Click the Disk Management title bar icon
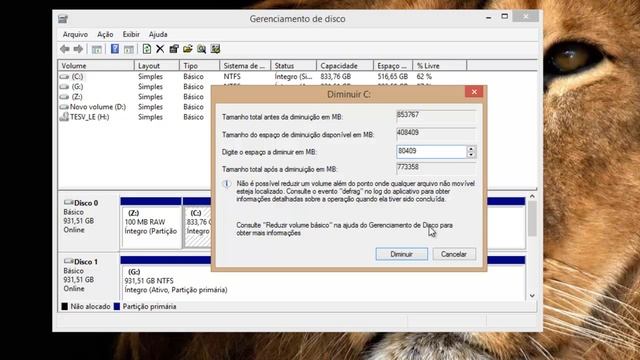 click(x=62, y=19)
